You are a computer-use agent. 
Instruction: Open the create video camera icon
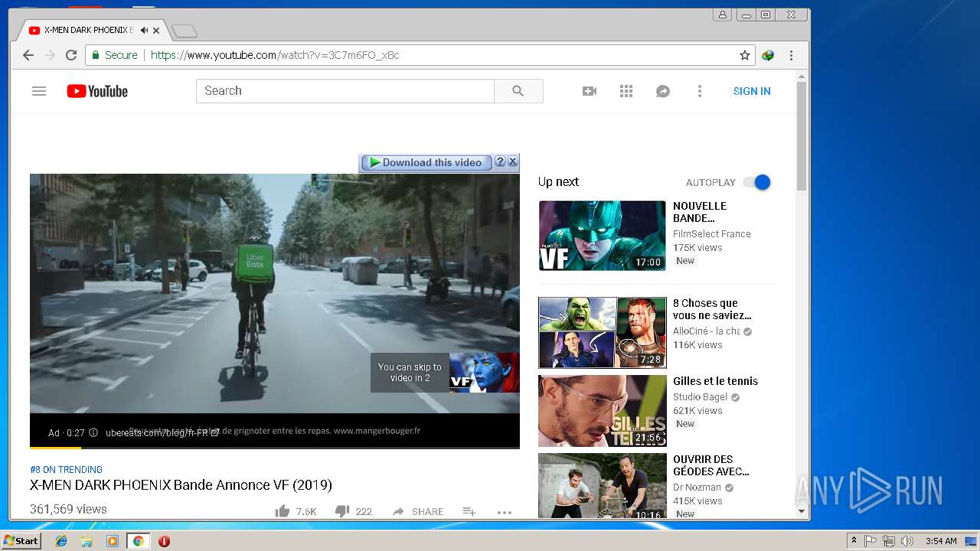point(590,91)
